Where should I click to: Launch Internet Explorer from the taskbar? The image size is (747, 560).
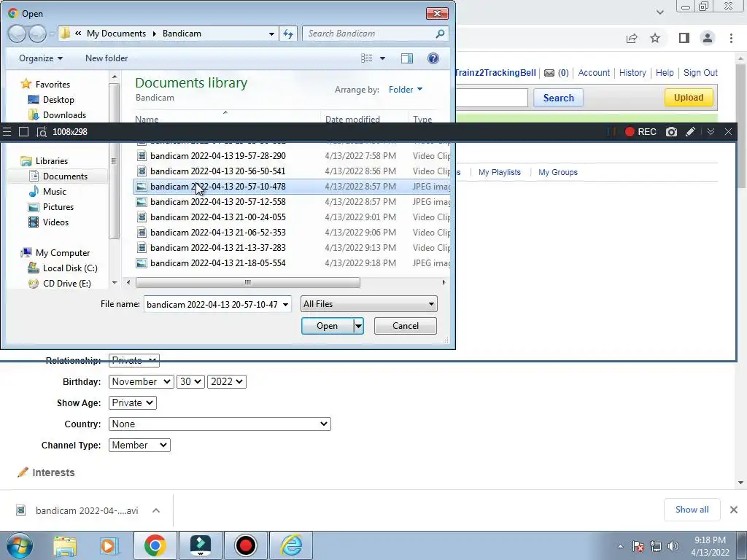click(291, 545)
